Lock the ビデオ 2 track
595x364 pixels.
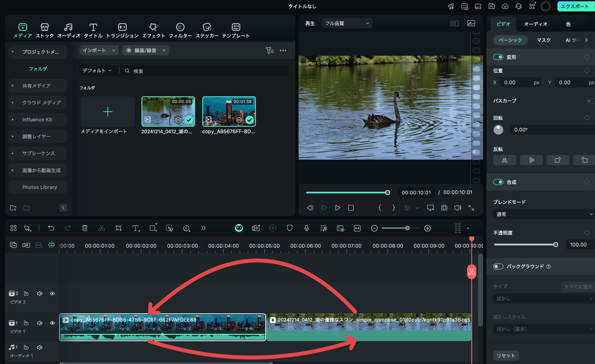(26, 293)
